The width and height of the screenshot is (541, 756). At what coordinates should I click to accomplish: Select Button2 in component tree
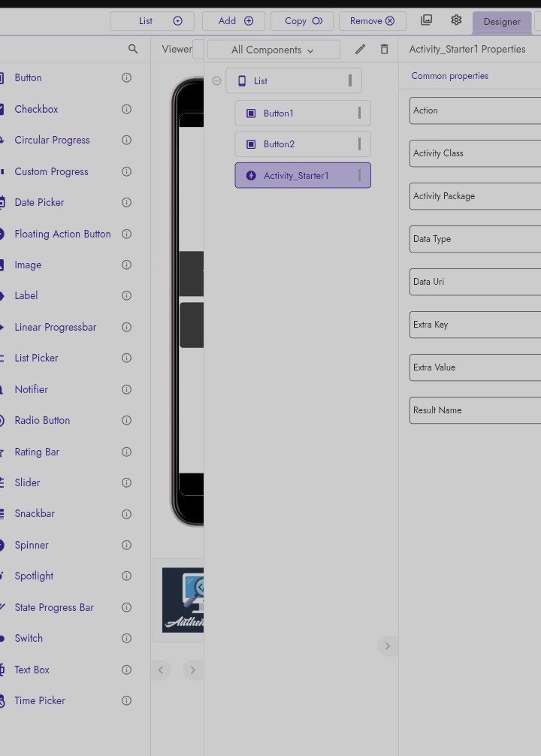coord(303,144)
